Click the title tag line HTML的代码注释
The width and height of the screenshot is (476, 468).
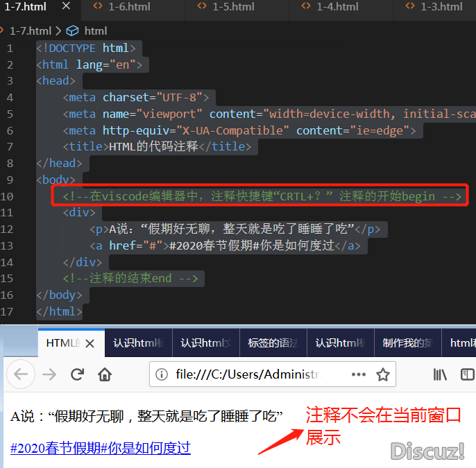(x=158, y=146)
